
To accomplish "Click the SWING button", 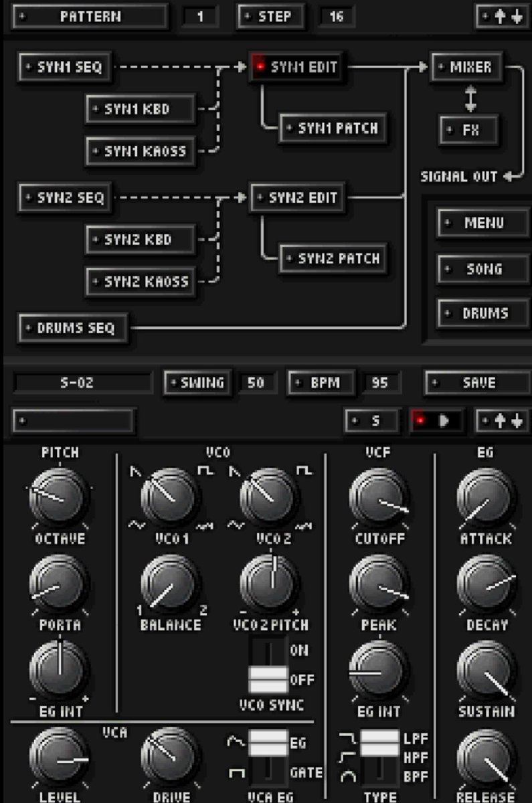I will (x=197, y=383).
